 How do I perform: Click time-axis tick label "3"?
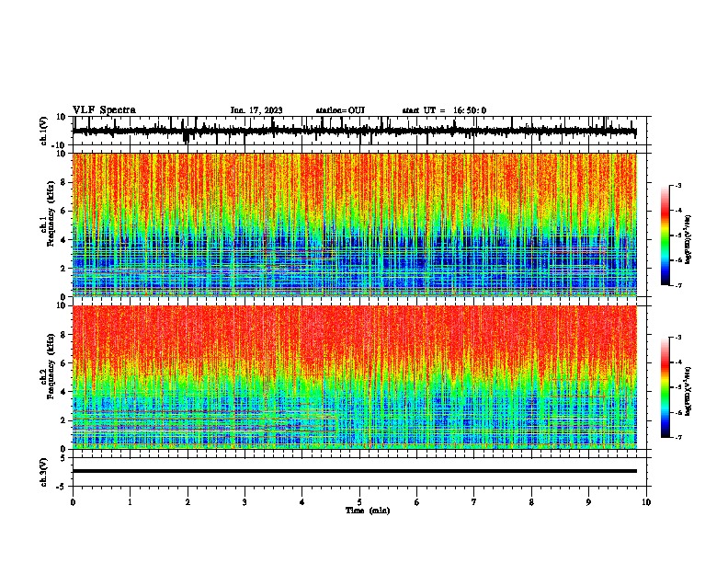point(245,502)
